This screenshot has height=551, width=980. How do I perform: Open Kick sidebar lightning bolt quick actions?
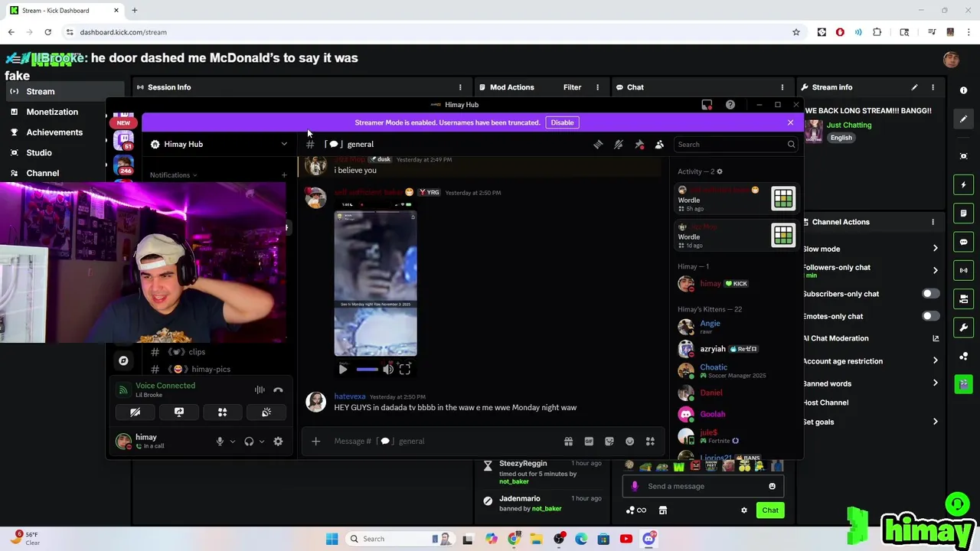[x=963, y=184]
